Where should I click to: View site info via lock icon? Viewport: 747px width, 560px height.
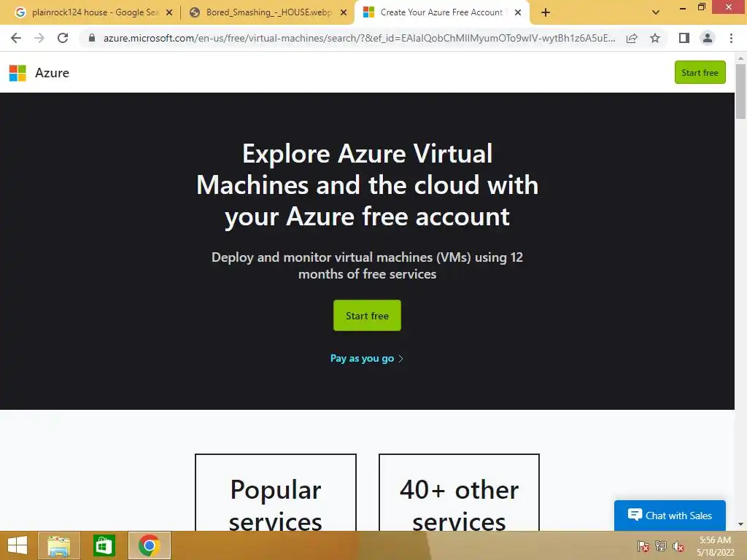92,38
